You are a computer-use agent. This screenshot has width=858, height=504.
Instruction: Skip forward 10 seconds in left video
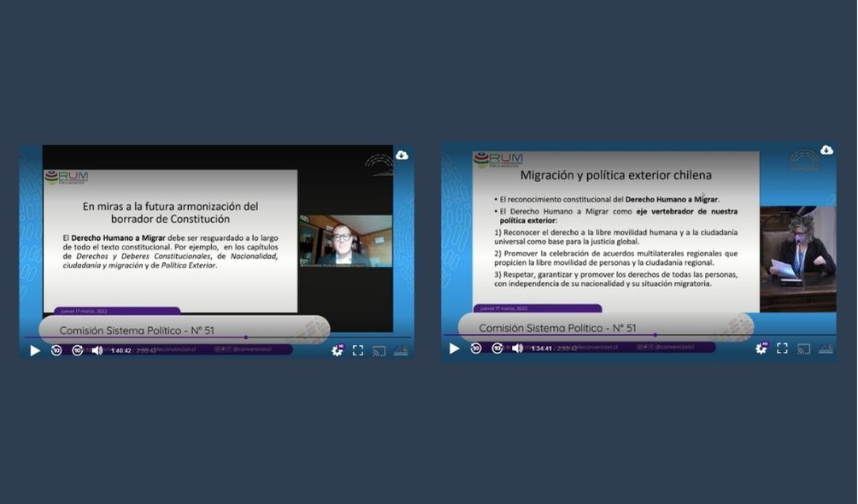[77, 350]
